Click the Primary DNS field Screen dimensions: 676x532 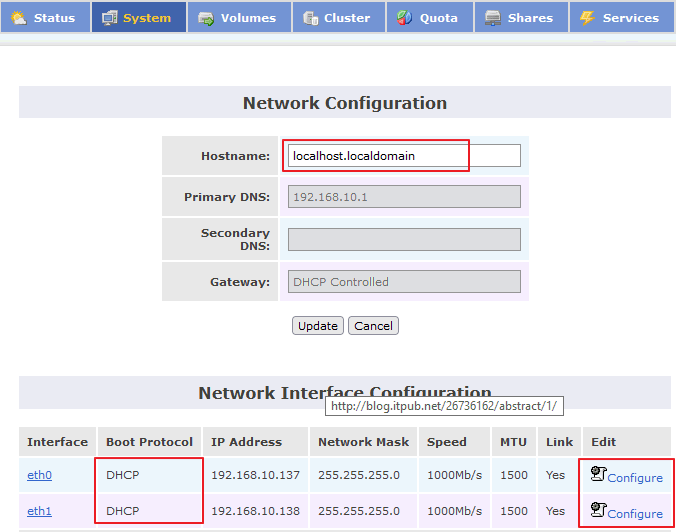pyautogui.click(x=404, y=197)
